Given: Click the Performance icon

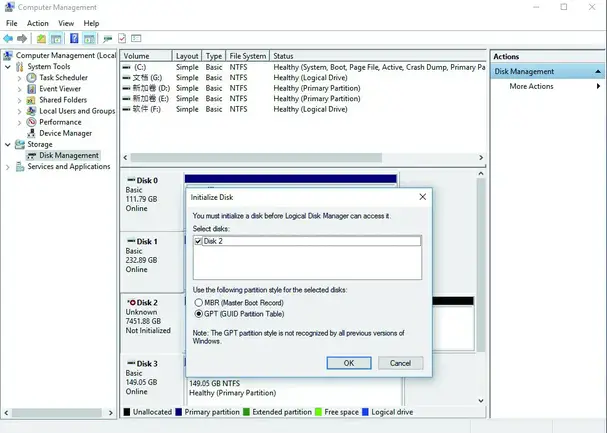Looking at the screenshot, I should click(x=31, y=122).
